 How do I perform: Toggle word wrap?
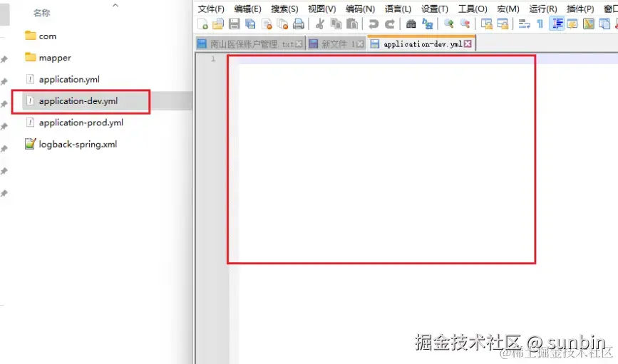tap(524, 24)
